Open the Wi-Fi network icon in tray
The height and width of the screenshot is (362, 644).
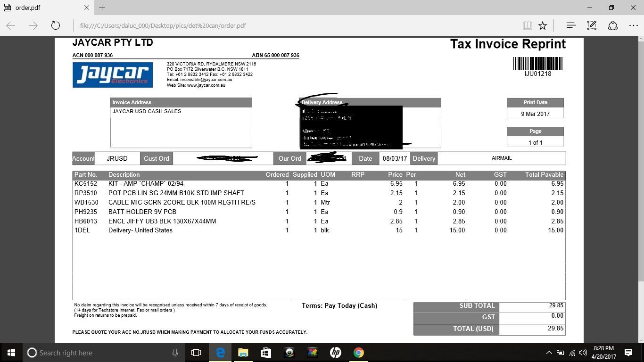point(572,353)
